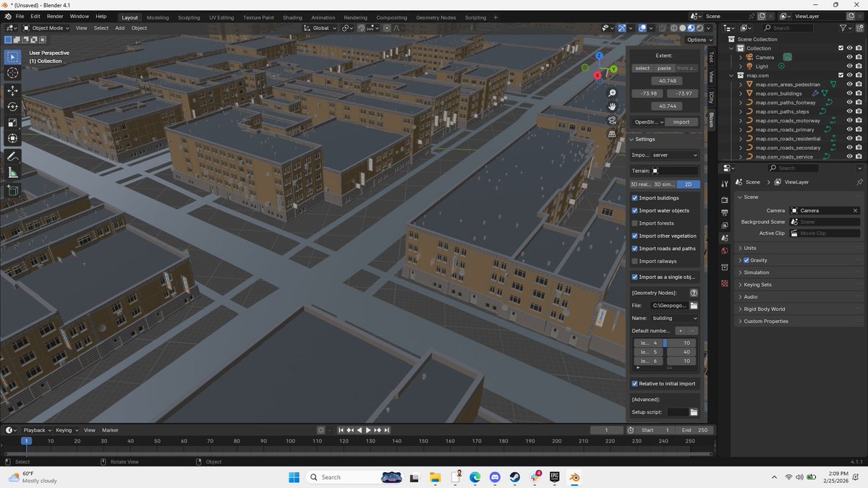Activate the 3D Cursor tool
This screenshot has height=488, width=868.
click(x=13, y=73)
